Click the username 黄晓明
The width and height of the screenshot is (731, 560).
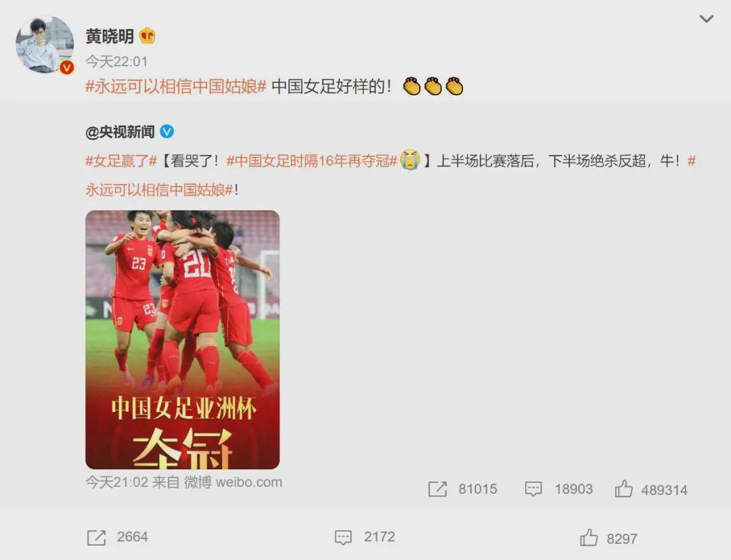pyautogui.click(x=110, y=36)
